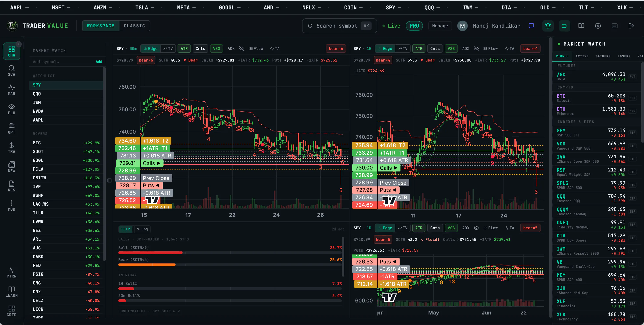644x325 pixels.
Task: Switch to WORKSPACE view
Action: pyautogui.click(x=101, y=26)
